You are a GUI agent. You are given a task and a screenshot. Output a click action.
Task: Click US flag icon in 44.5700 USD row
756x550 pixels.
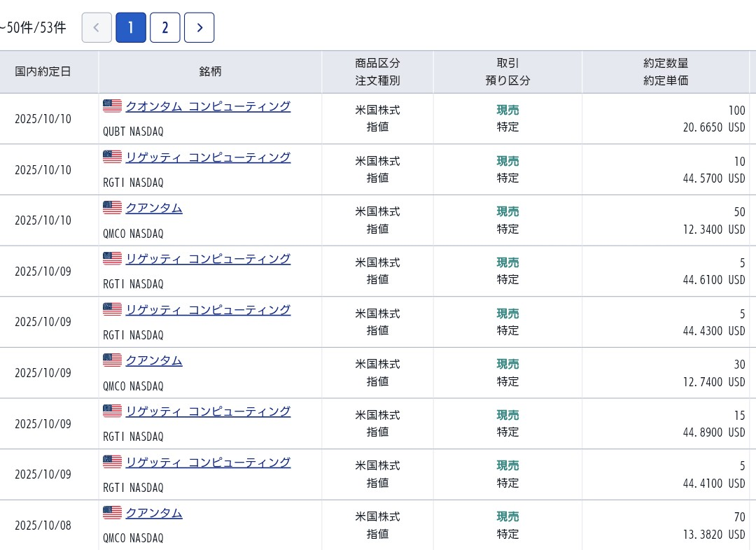112,157
